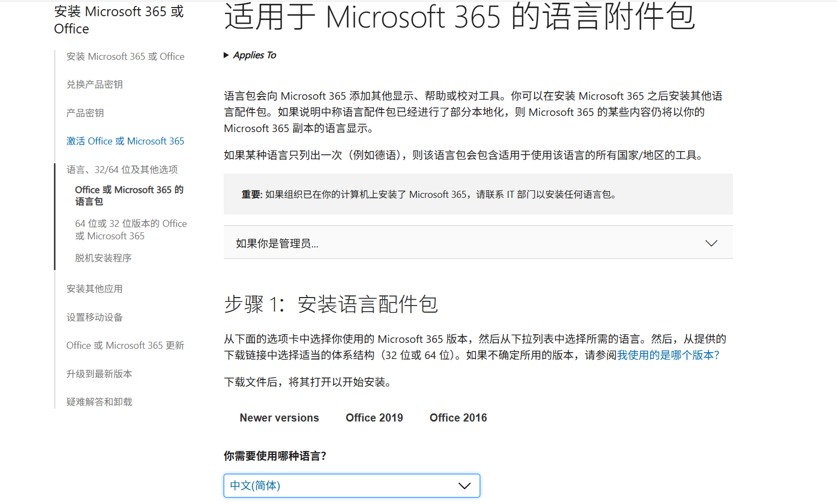
Task: Open the 脱机安装程序 sidebar item
Action: click(103, 258)
